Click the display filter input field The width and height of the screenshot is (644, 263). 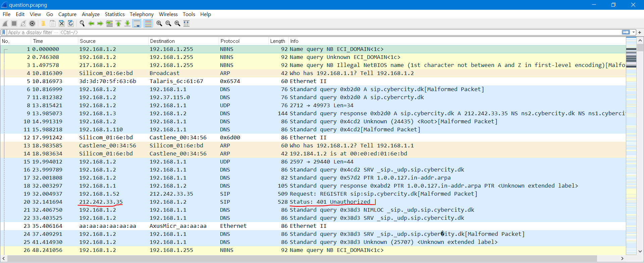[x=314, y=32]
